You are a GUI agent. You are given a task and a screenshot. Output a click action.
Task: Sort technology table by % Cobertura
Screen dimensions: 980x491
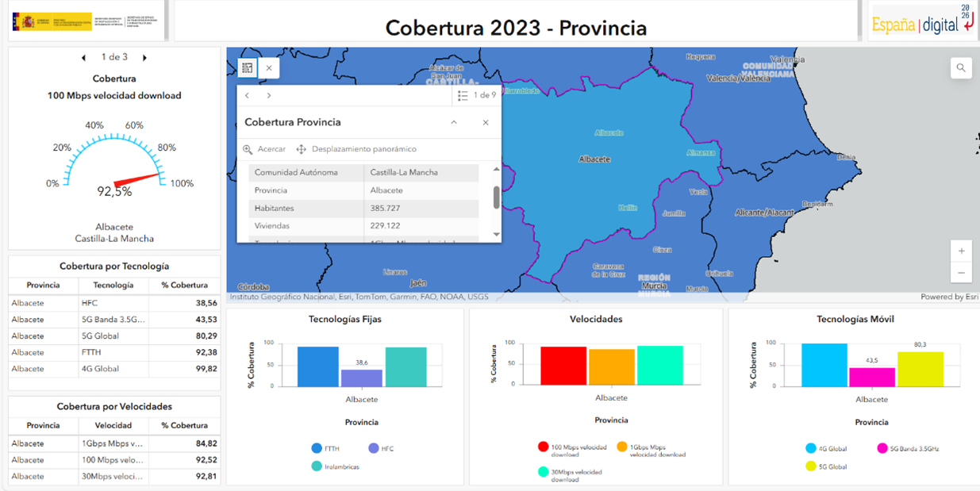pos(185,286)
